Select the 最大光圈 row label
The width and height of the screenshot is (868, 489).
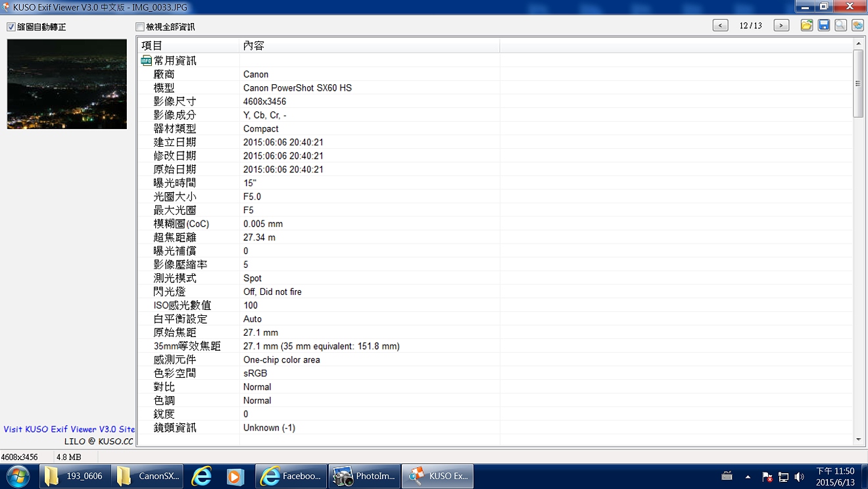(x=175, y=211)
